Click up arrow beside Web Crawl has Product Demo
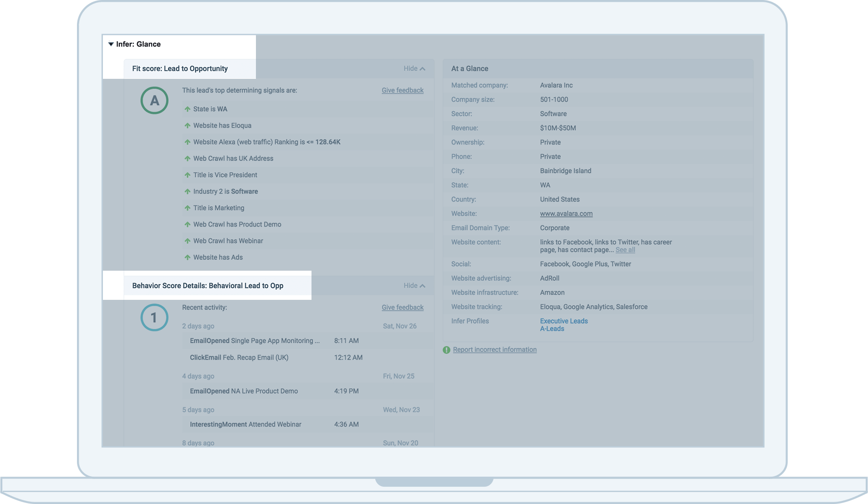868x504 pixels. 187,225
